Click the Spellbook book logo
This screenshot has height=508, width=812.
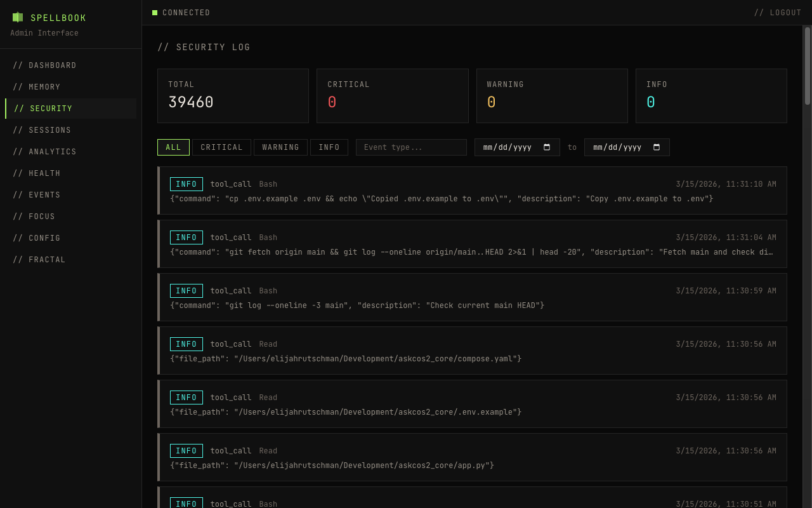point(17,17)
